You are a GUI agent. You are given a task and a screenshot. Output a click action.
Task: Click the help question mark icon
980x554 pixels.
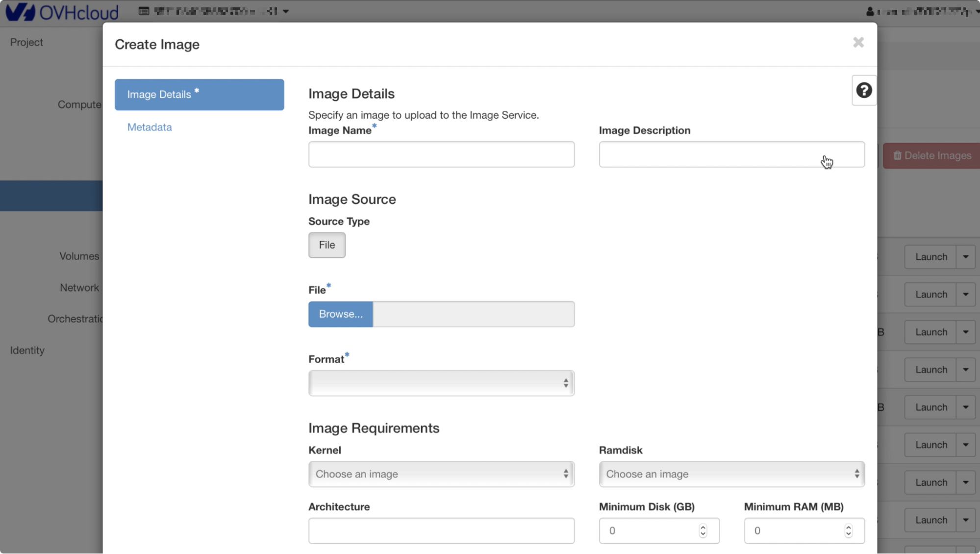coord(863,90)
